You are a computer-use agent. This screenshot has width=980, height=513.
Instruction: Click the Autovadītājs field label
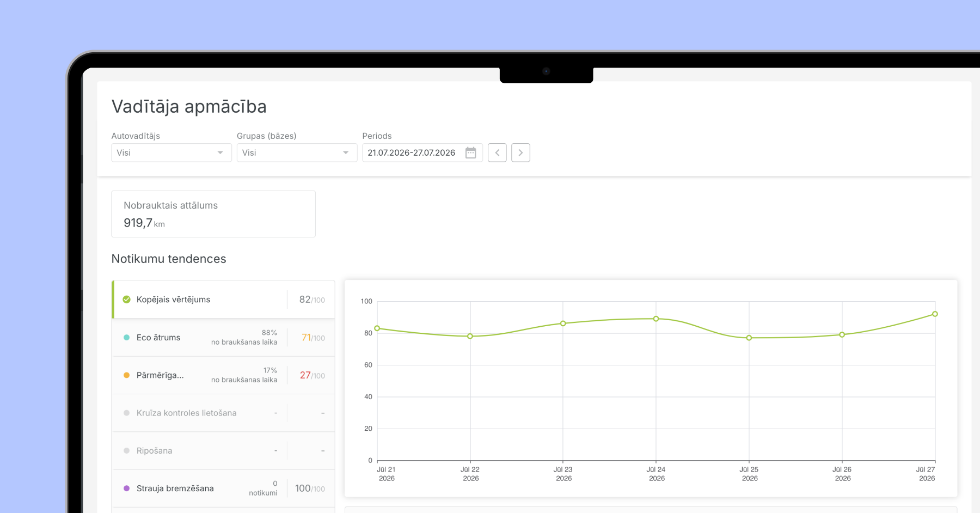pos(136,136)
